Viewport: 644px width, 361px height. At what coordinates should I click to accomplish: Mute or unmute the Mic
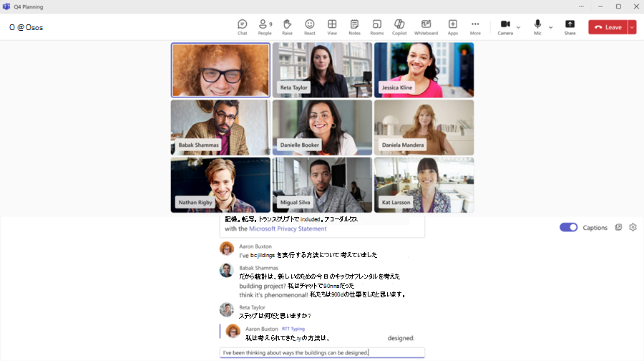point(537,27)
